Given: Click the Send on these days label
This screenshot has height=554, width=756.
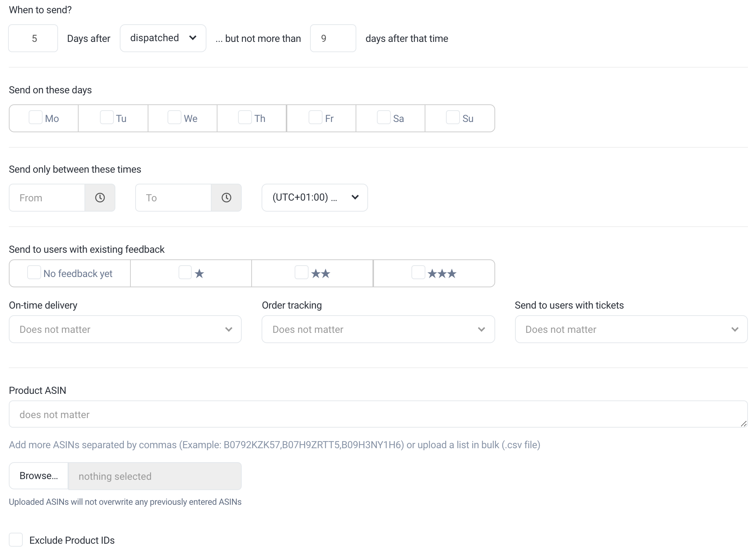Looking at the screenshot, I should pyautogui.click(x=50, y=90).
